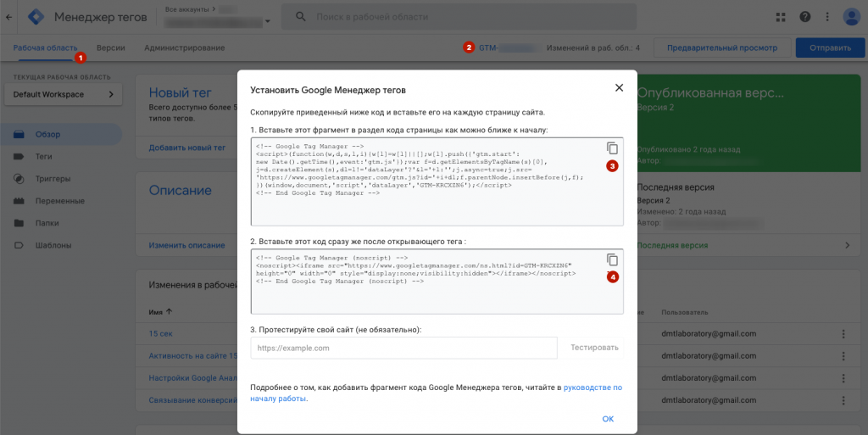Open row menu for Связывание конверсий
Image resolution: width=868 pixels, height=435 pixels.
coord(843,400)
